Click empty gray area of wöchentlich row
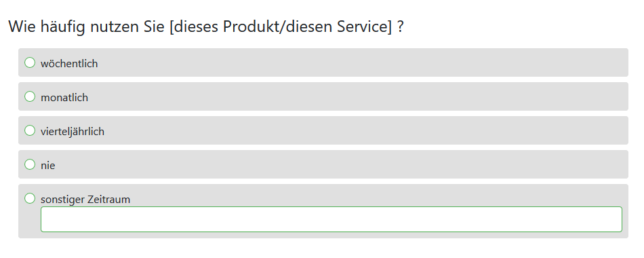The height and width of the screenshot is (258, 644). (x=361, y=62)
